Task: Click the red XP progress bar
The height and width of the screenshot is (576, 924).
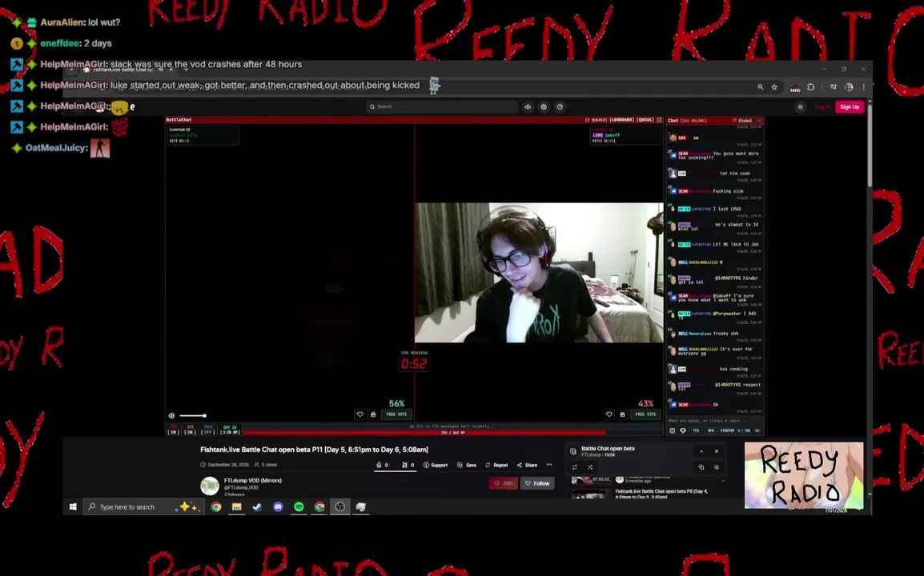Action: click(x=424, y=433)
